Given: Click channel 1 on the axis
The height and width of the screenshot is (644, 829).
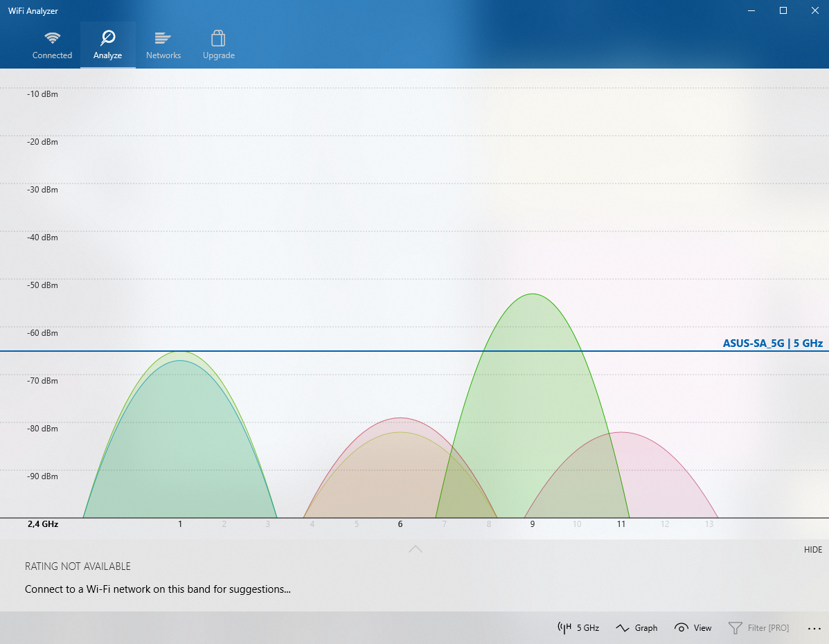Looking at the screenshot, I should (180, 524).
